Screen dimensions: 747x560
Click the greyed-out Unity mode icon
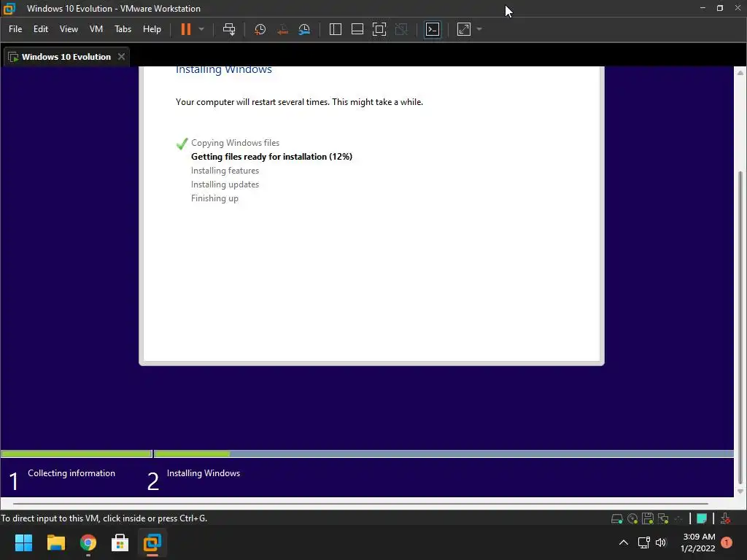tap(402, 29)
